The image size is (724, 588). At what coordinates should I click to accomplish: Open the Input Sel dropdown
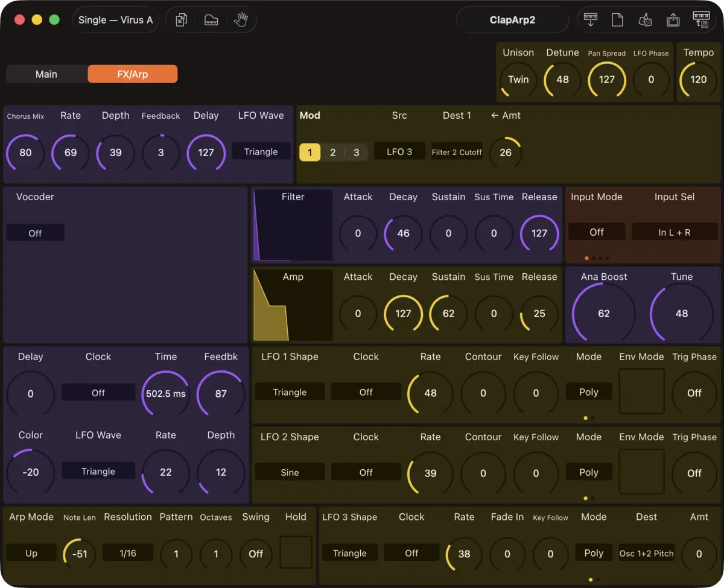point(675,232)
